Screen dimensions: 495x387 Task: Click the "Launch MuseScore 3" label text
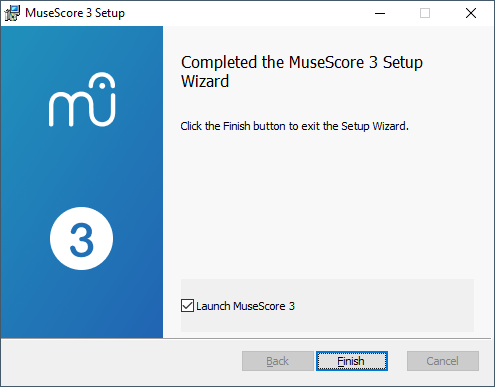tap(245, 306)
